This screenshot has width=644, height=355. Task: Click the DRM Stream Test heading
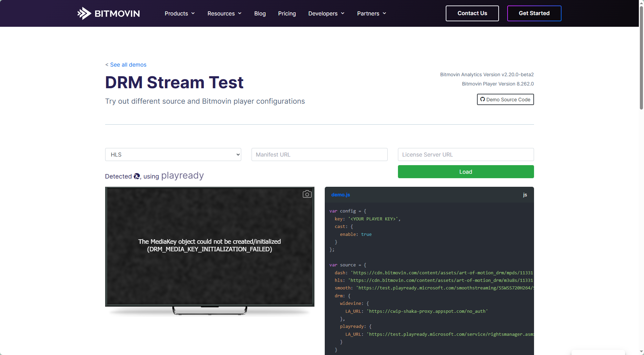tap(174, 82)
